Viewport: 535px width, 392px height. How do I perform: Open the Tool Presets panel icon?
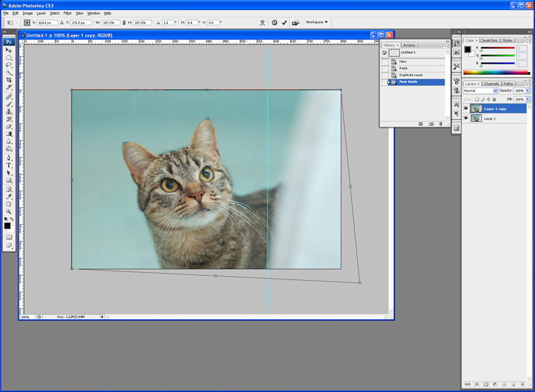(457, 66)
